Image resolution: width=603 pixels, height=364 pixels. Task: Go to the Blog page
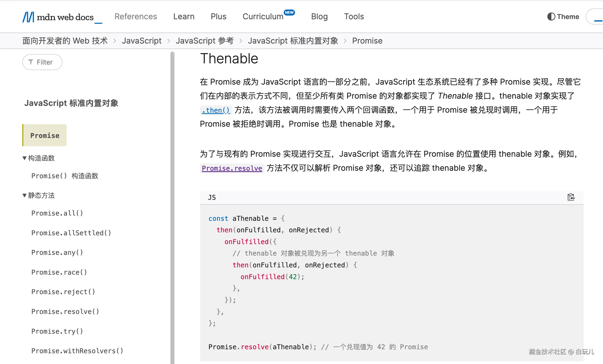[319, 17]
